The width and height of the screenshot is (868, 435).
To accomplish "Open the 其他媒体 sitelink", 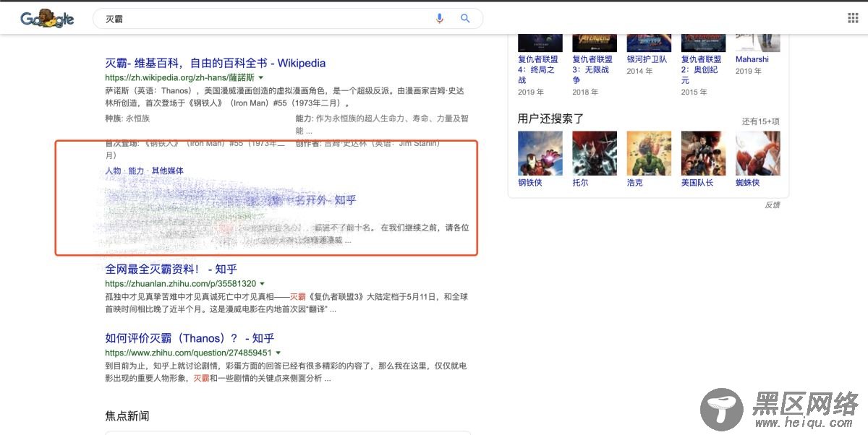I will click(168, 171).
